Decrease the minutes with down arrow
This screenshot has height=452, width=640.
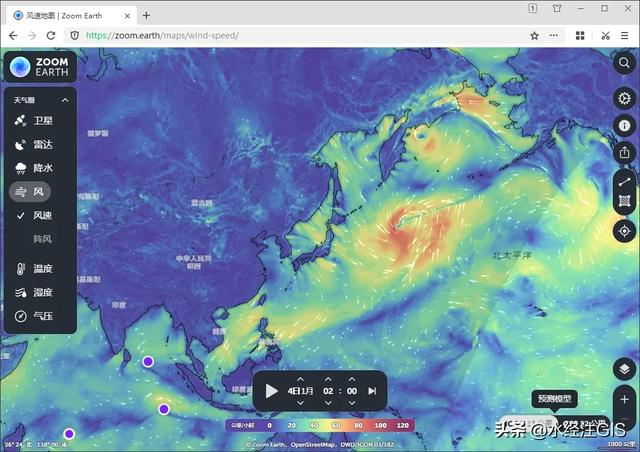[x=352, y=403]
